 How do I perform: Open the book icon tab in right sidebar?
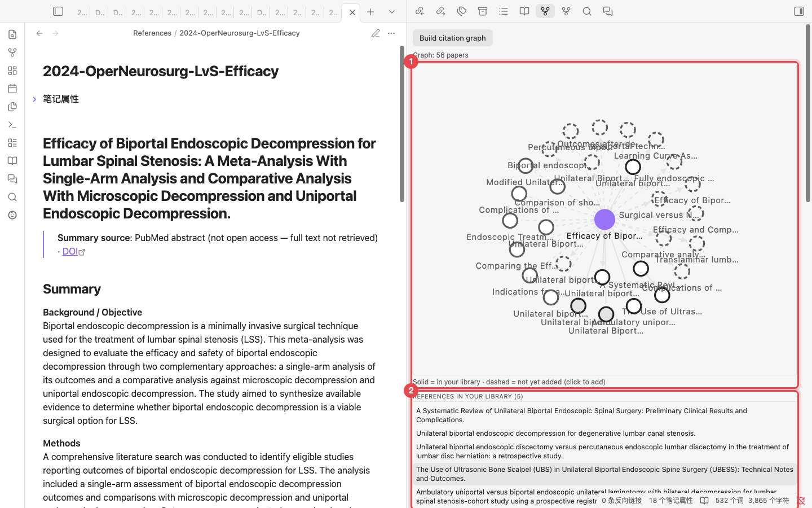click(x=524, y=11)
